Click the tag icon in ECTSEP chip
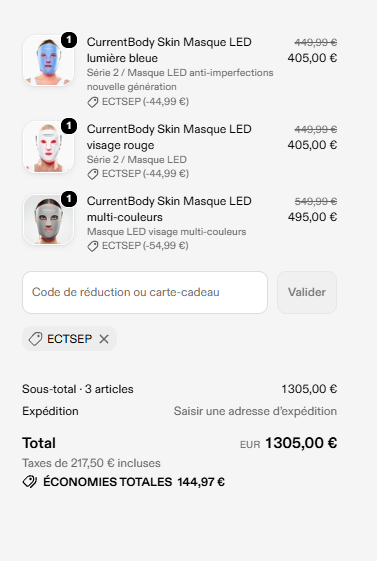 point(35,339)
